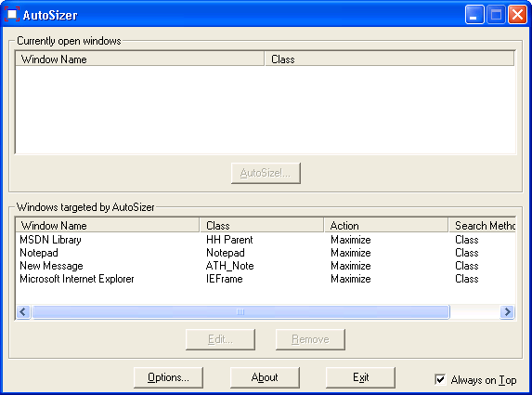532x395 pixels.
Task: Open the Options dialog
Action: pos(168,377)
